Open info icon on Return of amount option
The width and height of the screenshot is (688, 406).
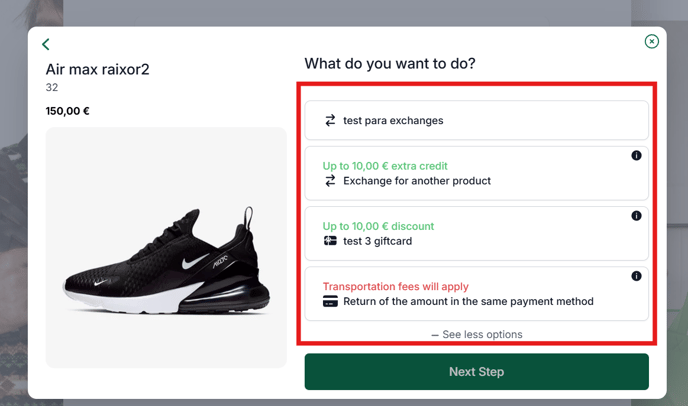point(636,276)
